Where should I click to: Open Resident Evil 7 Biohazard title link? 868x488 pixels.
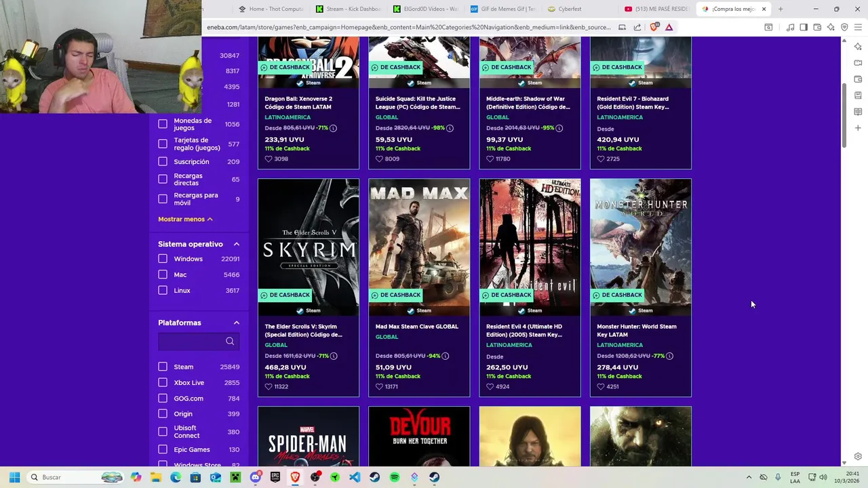coord(633,102)
